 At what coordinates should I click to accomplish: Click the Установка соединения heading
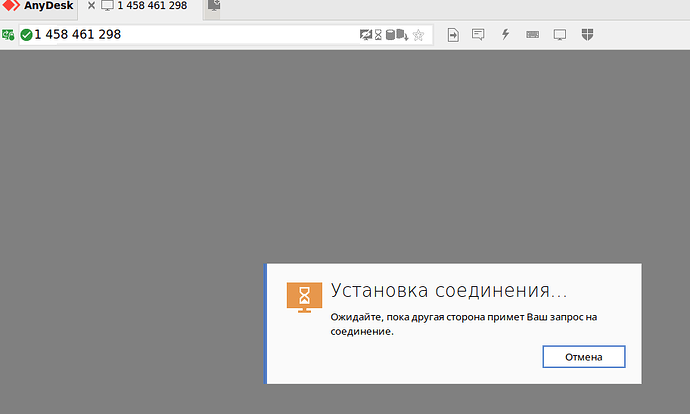[x=449, y=291]
